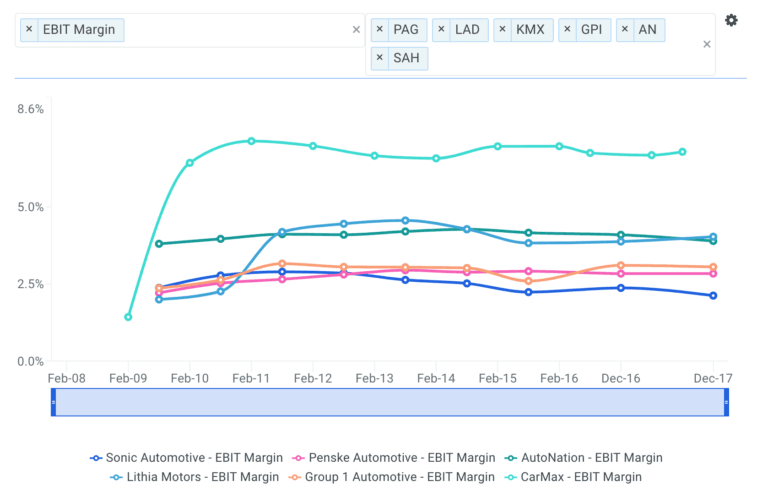Toggle Sonic Automotive series in the legend
Image resolution: width=768 pixels, height=503 pixels.
[186, 457]
